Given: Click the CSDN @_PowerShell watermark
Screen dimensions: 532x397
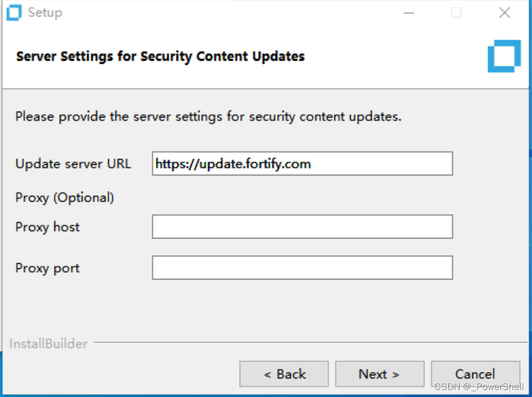Looking at the screenshot, I should click(479, 387).
